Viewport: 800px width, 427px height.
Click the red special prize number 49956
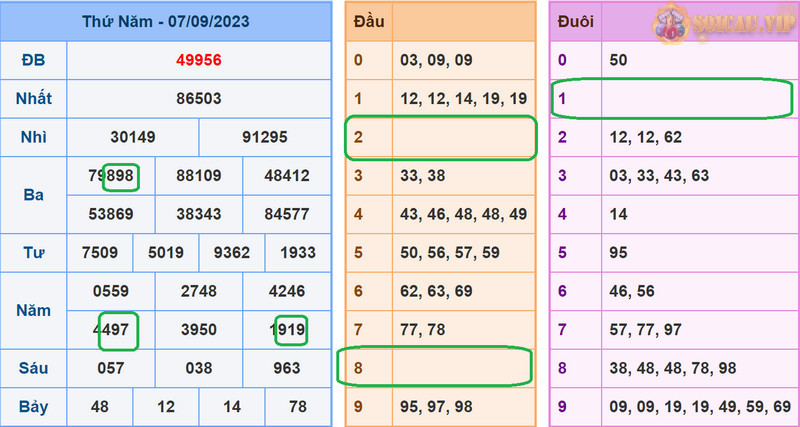[197, 60]
